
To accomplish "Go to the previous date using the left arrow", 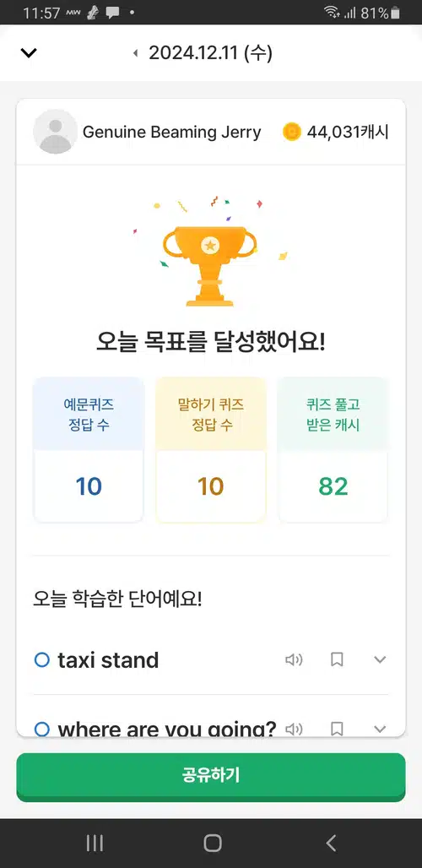I will pyautogui.click(x=135, y=53).
